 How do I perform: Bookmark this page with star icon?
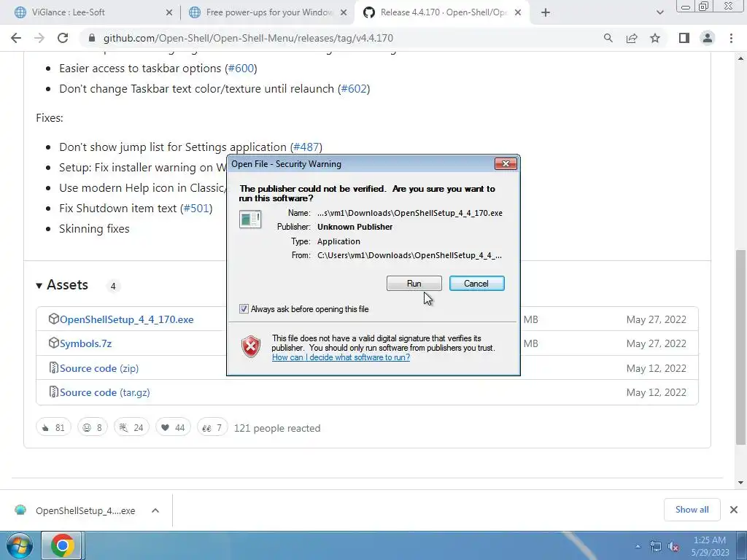point(655,38)
